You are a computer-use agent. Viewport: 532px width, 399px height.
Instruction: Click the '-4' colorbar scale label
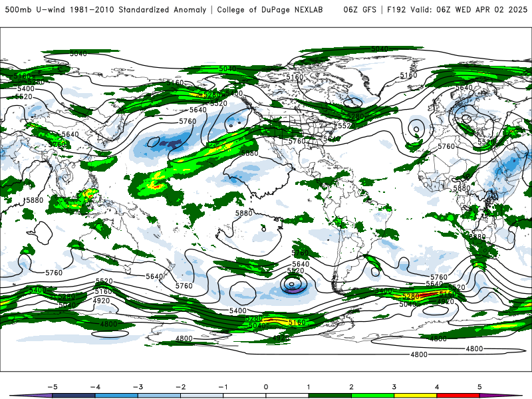pyautogui.click(x=95, y=387)
